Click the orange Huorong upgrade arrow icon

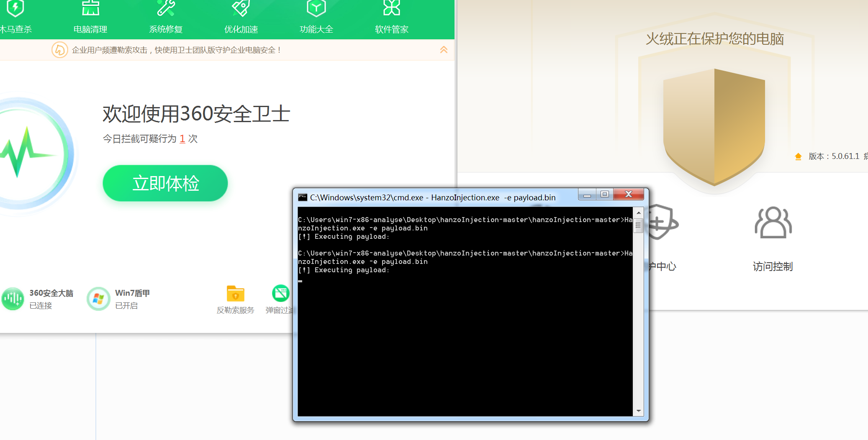(x=798, y=156)
